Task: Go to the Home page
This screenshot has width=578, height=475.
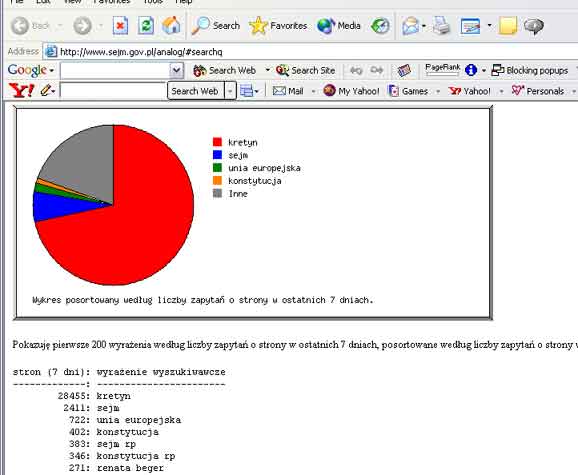Action: tap(171, 26)
